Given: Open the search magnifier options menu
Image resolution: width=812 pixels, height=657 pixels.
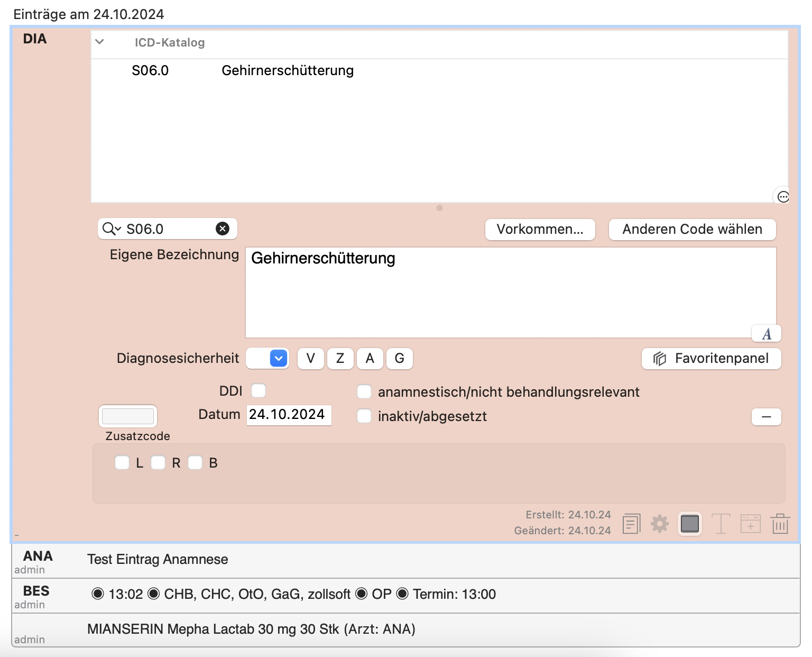Looking at the screenshot, I should 112,229.
